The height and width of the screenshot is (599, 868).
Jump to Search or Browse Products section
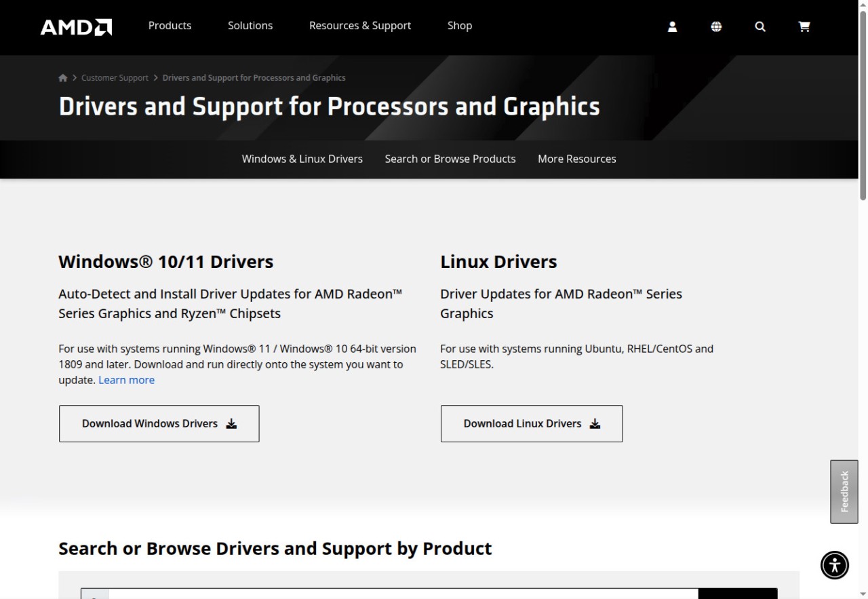pos(450,159)
